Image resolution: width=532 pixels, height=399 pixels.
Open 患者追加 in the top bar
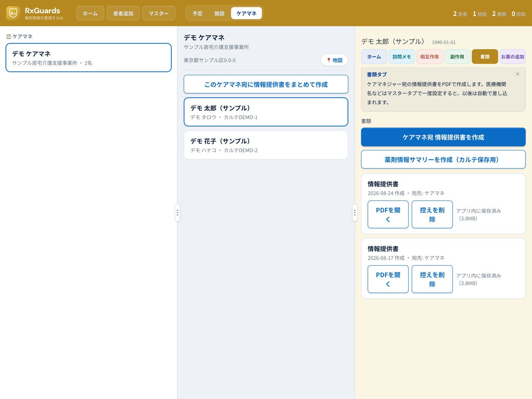(x=123, y=13)
